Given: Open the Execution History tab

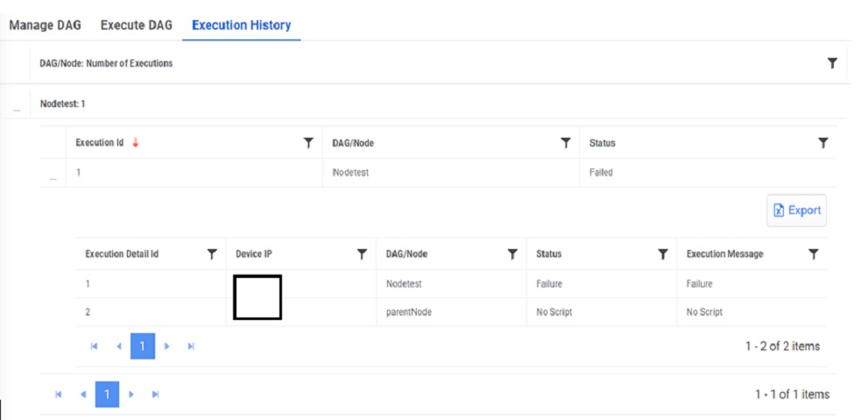Looking at the screenshot, I should [241, 25].
